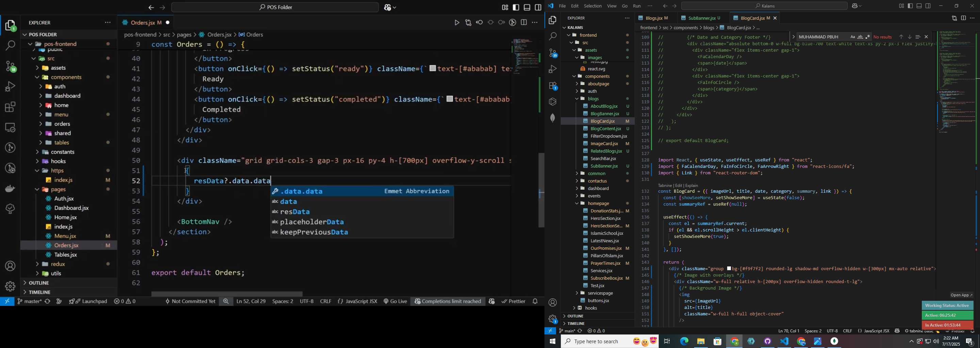Select the Orders.jsx editor tab
Image resolution: width=980 pixels, height=348 pixels.
pyautogui.click(x=146, y=23)
